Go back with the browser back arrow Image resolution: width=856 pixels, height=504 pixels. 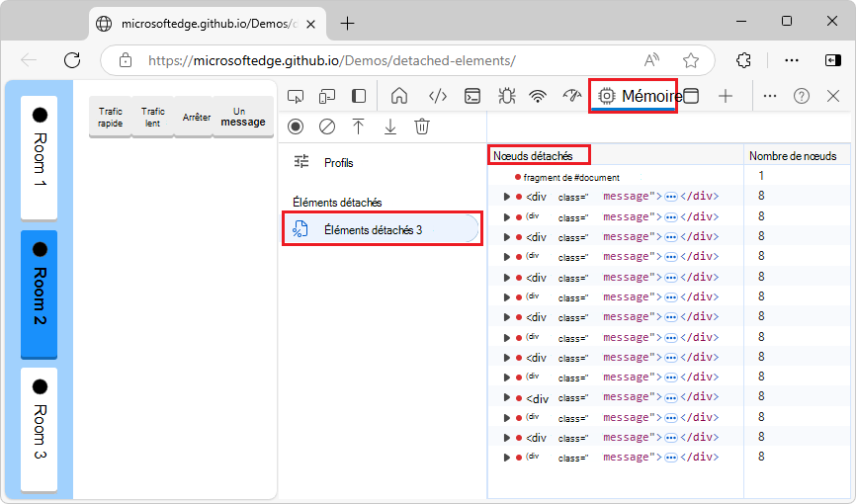pyautogui.click(x=29, y=60)
